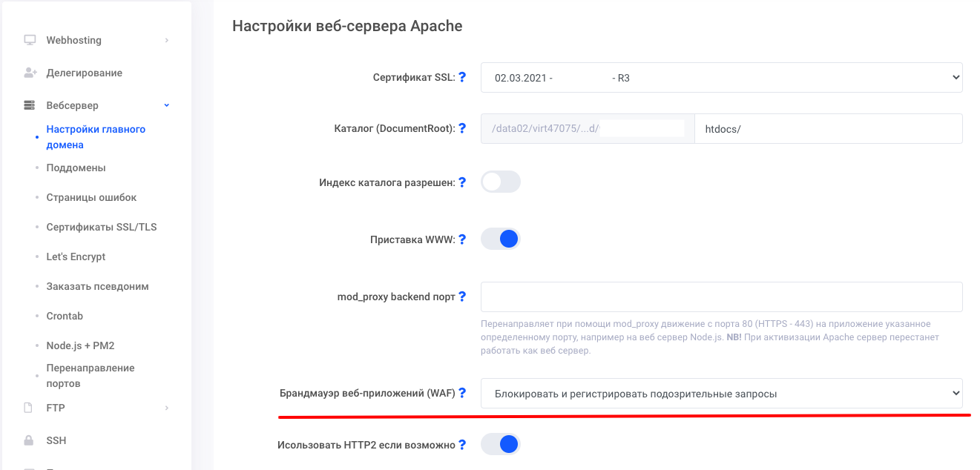Viewport: 980px width, 470px height.
Task: Open the Crontab settings link
Action: point(65,316)
